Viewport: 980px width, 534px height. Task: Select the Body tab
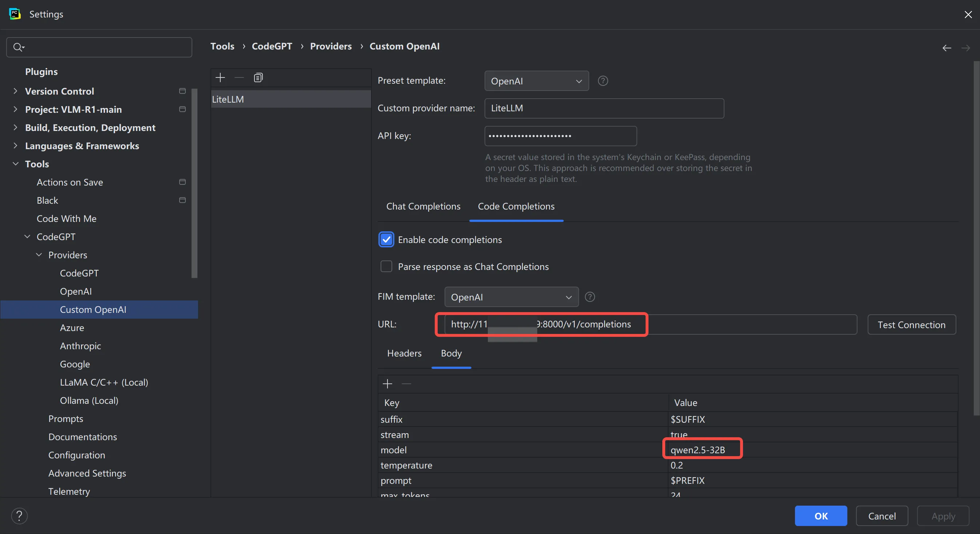451,353
